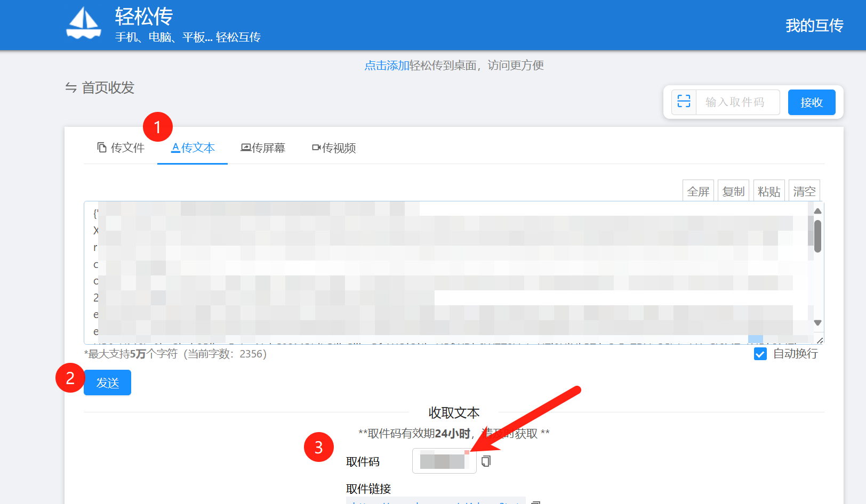Click the sailboat logo icon
The width and height of the screenshot is (866, 504).
click(x=84, y=23)
